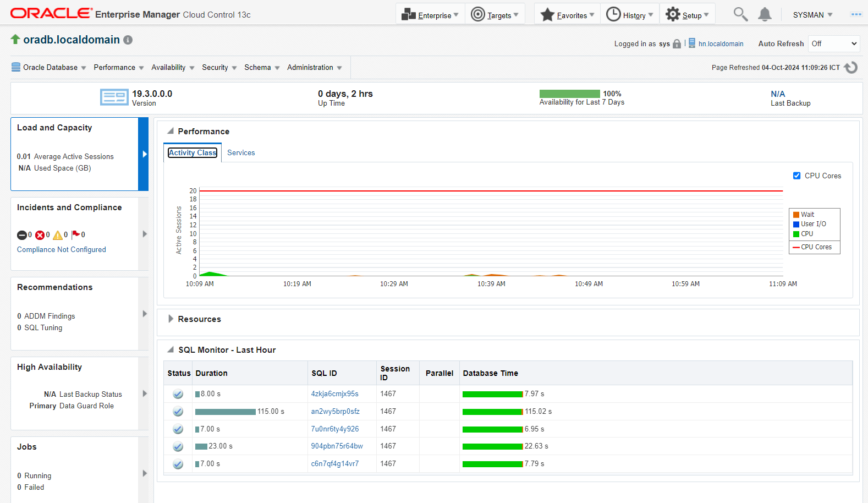Viewport: 868px width, 503px height.
Task: Click status icon for 4zkja6cmjx95s row
Action: pos(178,394)
